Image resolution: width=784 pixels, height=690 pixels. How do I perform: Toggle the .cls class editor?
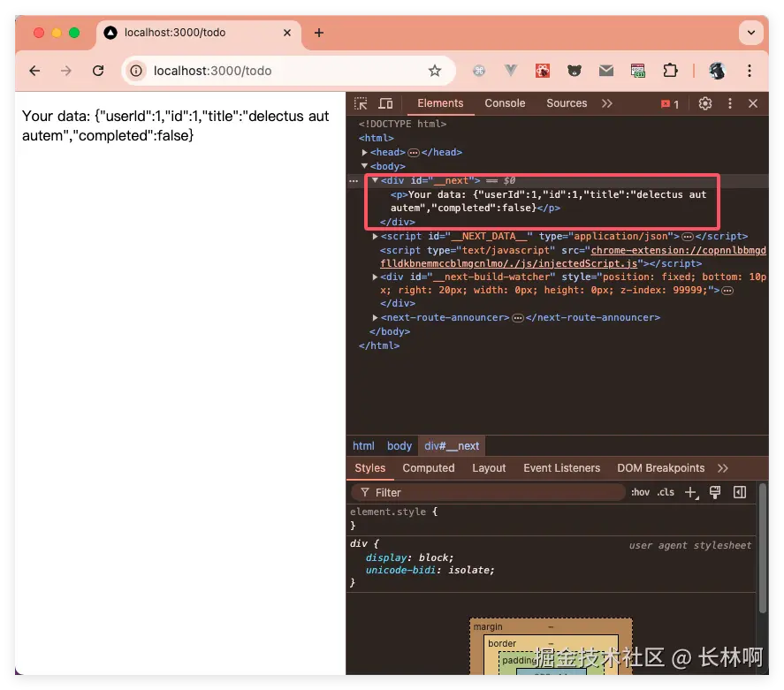(x=666, y=492)
